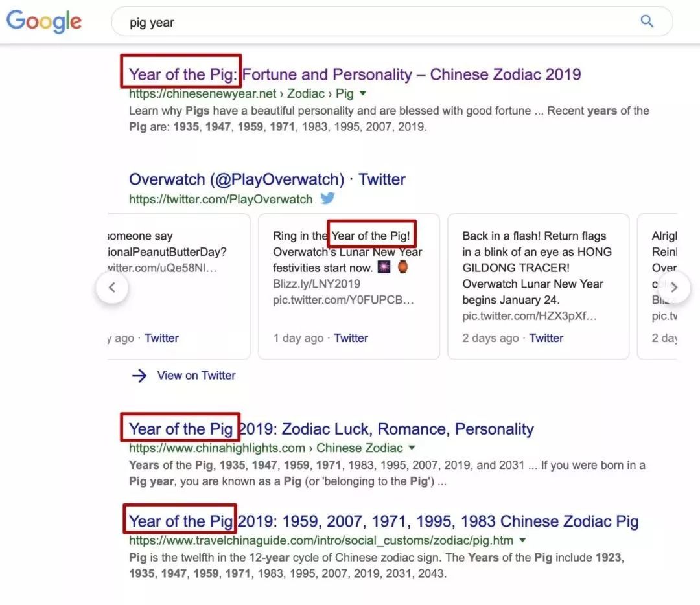Open 'Year of the Pig: Fortune and Personality' result
The width and height of the screenshot is (700, 605).
click(x=355, y=74)
